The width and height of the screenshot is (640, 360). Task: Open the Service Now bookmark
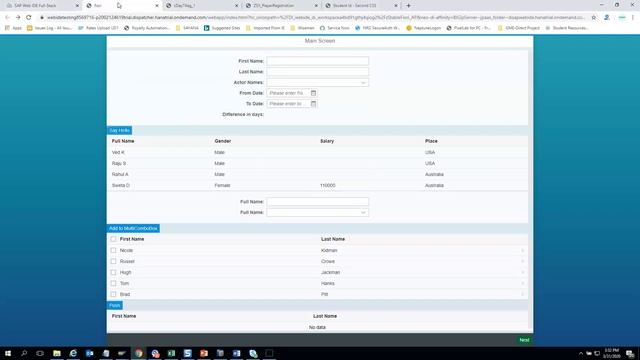click(x=334, y=28)
